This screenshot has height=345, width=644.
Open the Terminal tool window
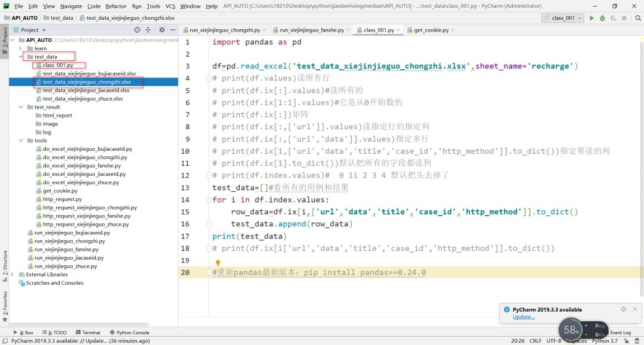(88, 332)
